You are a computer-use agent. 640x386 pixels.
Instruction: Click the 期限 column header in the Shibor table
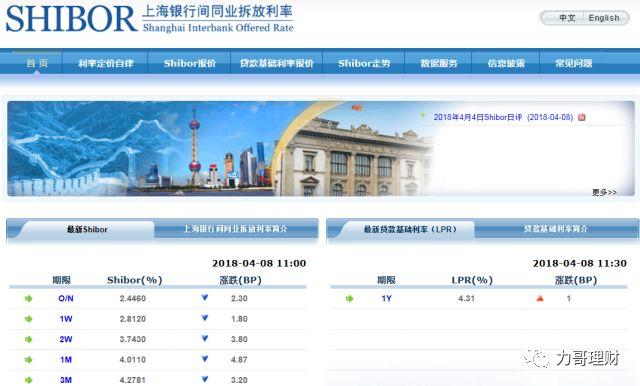pyautogui.click(x=62, y=280)
